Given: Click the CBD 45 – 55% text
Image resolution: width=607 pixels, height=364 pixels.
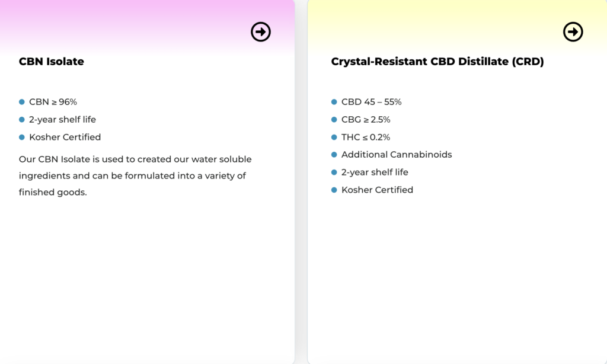Looking at the screenshot, I should click(371, 102).
